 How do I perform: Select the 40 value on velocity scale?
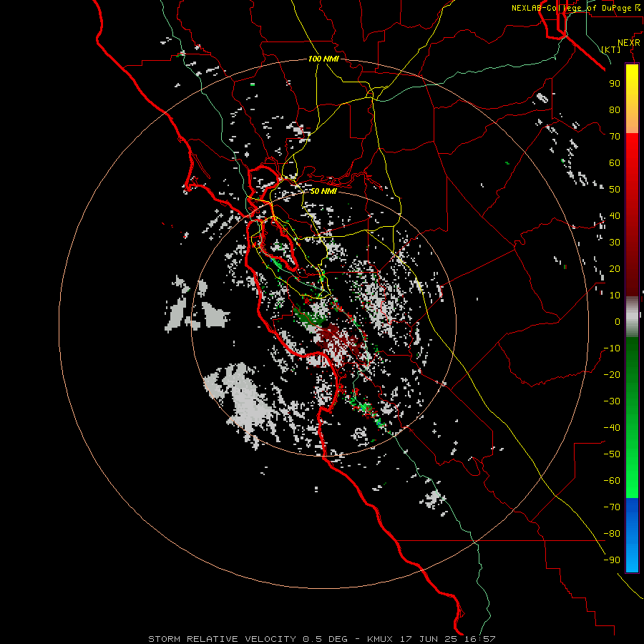615,216
